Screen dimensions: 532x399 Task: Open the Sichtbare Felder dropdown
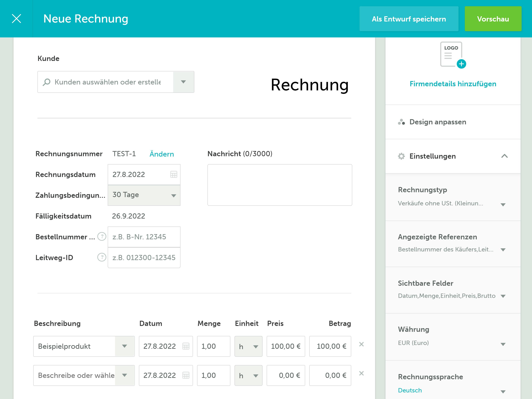tap(503, 296)
